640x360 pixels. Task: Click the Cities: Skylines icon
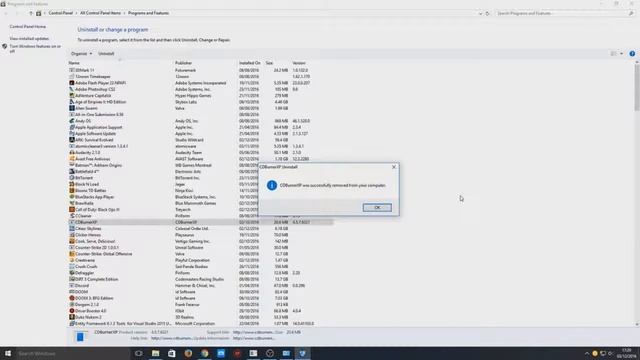72,229
